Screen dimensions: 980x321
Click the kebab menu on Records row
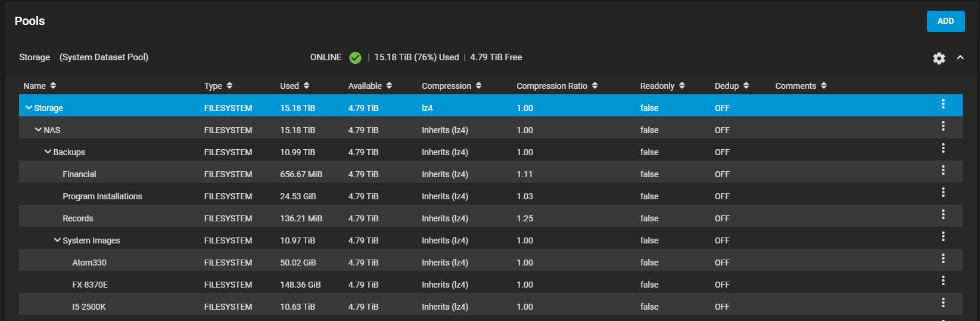pyautogui.click(x=943, y=214)
